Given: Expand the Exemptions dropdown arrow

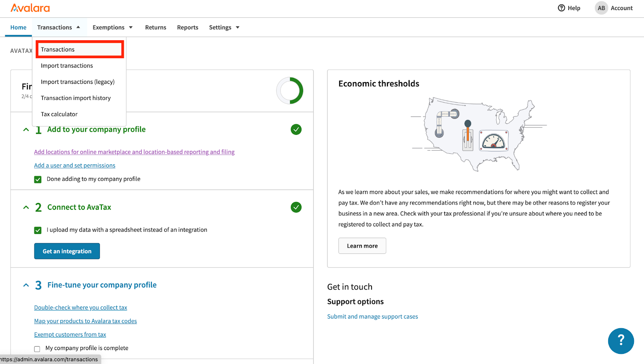Looking at the screenshot, I should point(131,27).
